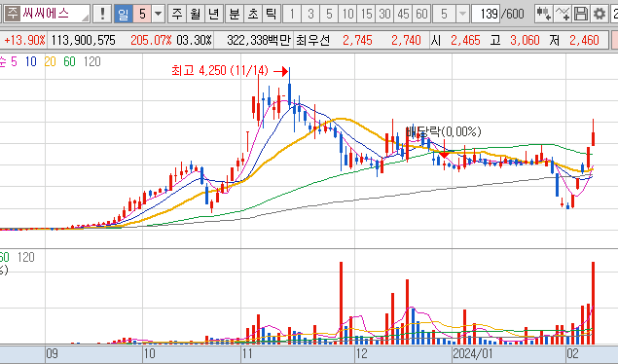Click the volume panel 120 legend label
Screen dimensions: 618x364
tap(26, 257)
